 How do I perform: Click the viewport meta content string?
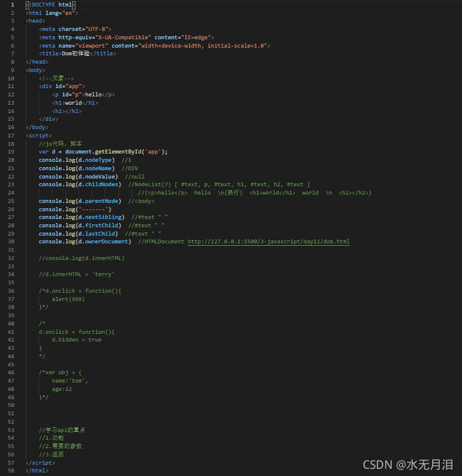point(203,46)
